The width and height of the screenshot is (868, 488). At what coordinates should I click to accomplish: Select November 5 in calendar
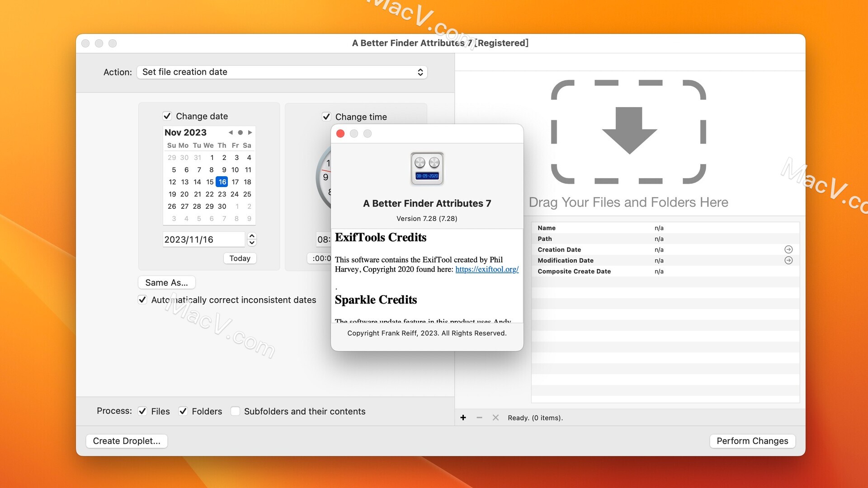174,169
